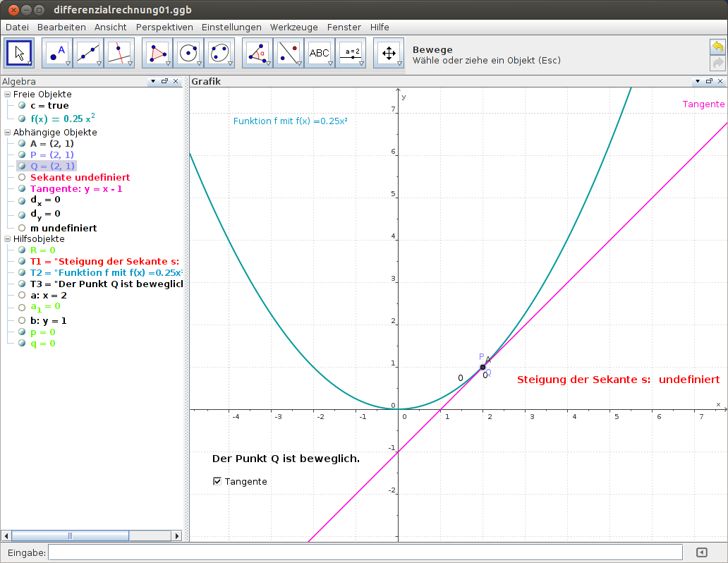The image size is (728, 563).
Task: Collapse the Freie Objekte tree node
Action: tap(6, 94)
